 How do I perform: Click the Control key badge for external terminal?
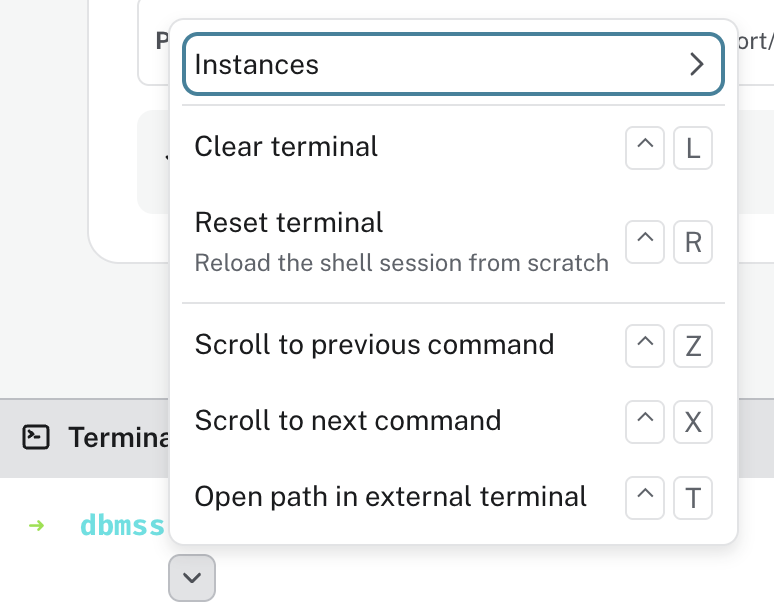pos(645,498)
